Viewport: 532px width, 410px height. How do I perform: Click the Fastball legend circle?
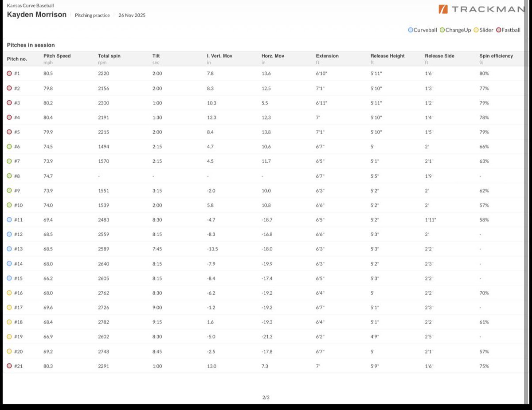pyautogui.click(x=498, y=30)
